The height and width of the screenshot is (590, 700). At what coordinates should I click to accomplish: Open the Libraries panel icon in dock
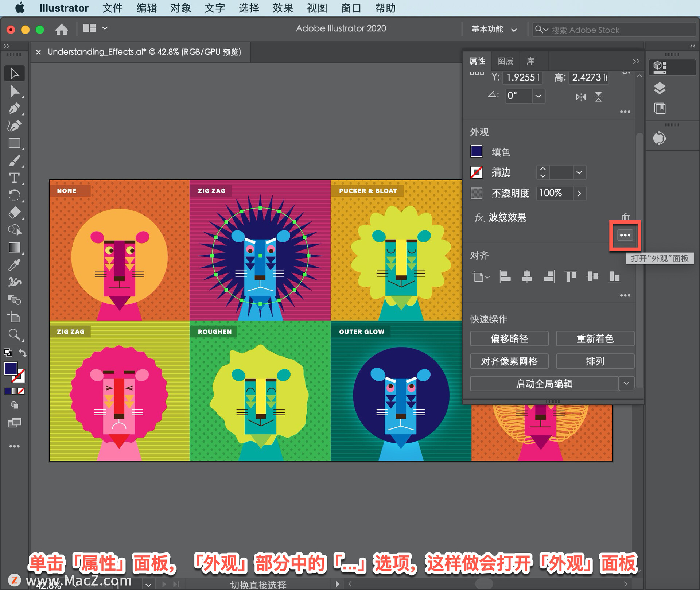pyautogui.click(x=660, y=108)
